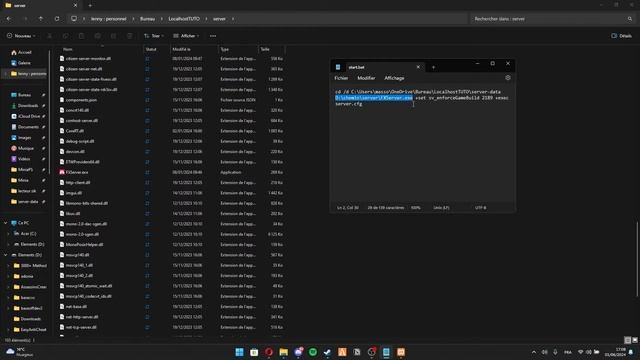Collapse the Ce PC tree node
This screenshot has height=360, width=640.
pyautogui.click(x=6, y=223)
